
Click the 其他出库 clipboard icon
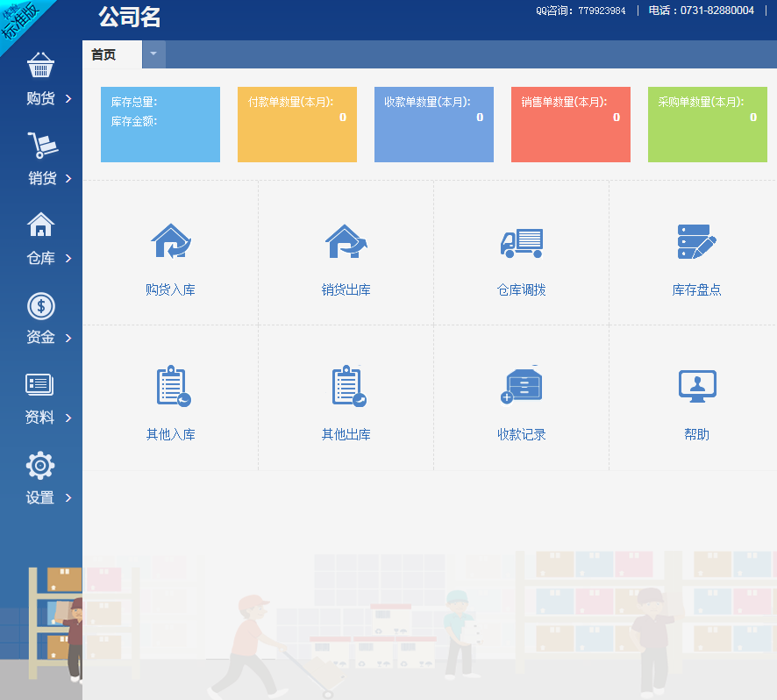349,386
